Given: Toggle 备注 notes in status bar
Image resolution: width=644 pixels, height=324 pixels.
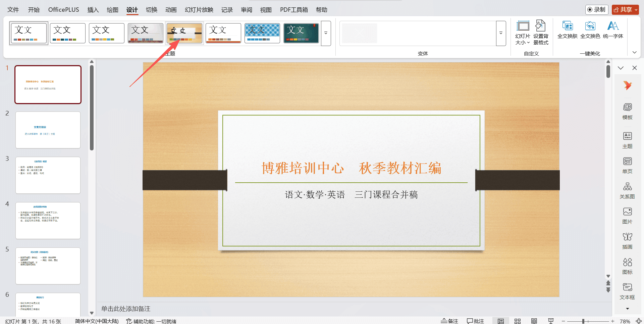Looking at the screenshot, I should [449, 321].
